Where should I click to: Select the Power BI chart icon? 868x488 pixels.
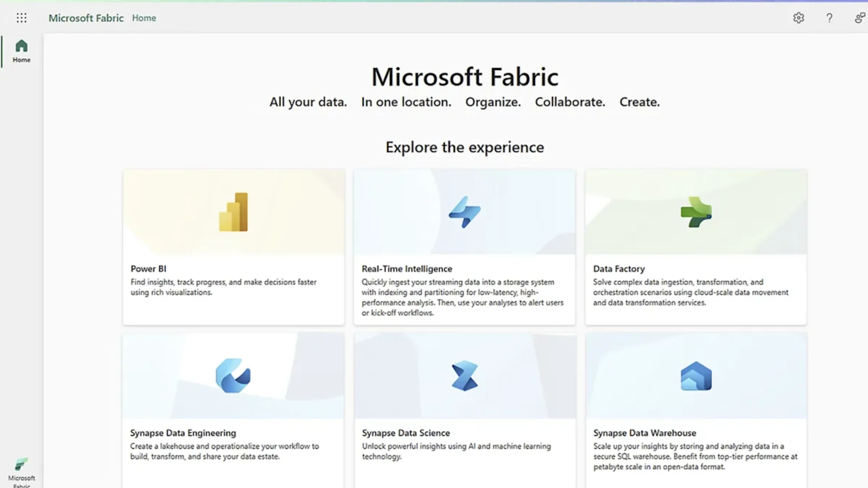pyautogui.click(x=234, y=212)
